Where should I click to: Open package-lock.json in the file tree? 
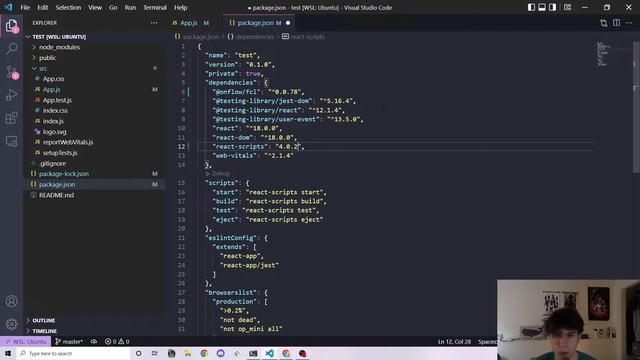coord(64,174)
